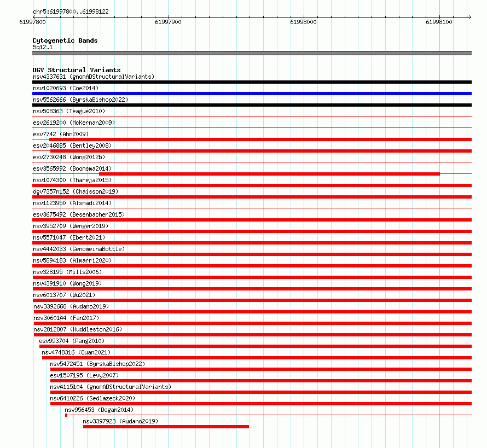This screenshot has width=487, height=448.
Task: Select nsv328195 (Mills2006) label
Action: (67, 272)
